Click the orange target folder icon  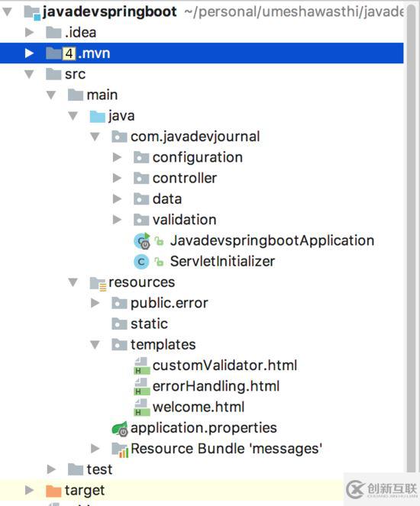pos(53,491)
